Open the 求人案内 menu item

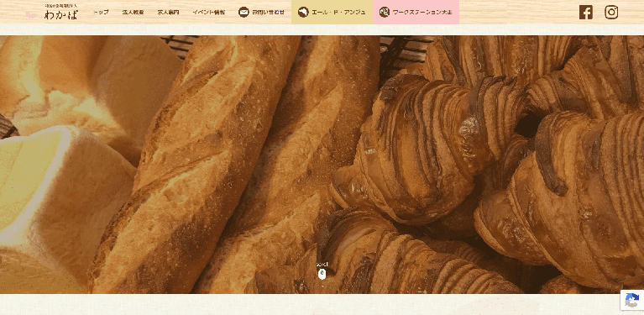click(x=169, y=13)
